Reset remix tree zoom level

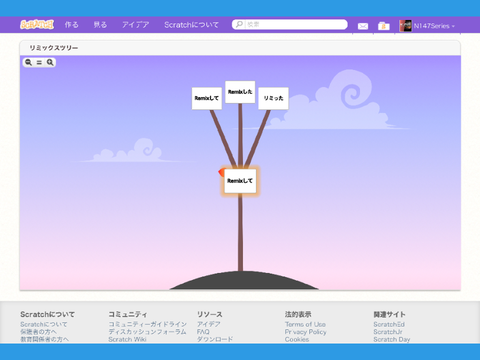39,62
